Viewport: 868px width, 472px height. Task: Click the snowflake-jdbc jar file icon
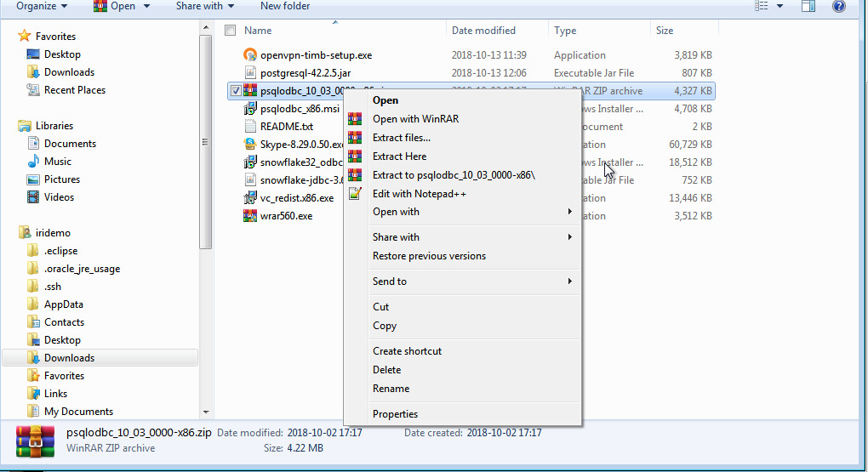[x=250, y=179]
